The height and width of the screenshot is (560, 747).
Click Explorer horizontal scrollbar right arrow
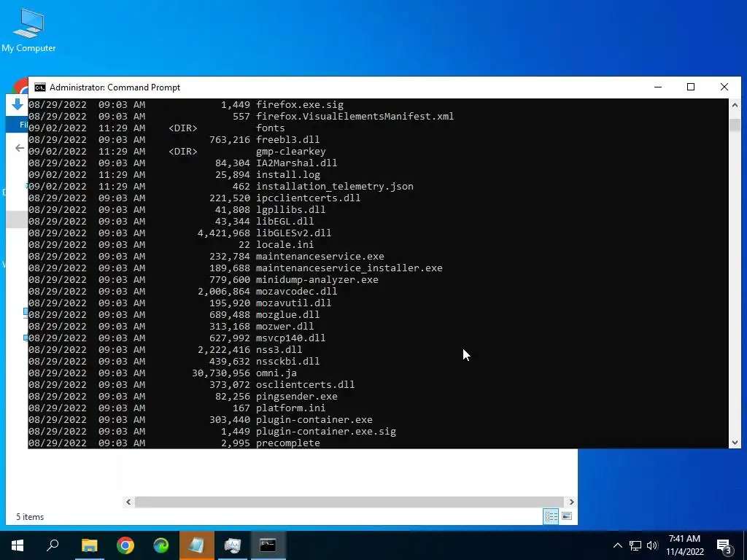(572, 502)
